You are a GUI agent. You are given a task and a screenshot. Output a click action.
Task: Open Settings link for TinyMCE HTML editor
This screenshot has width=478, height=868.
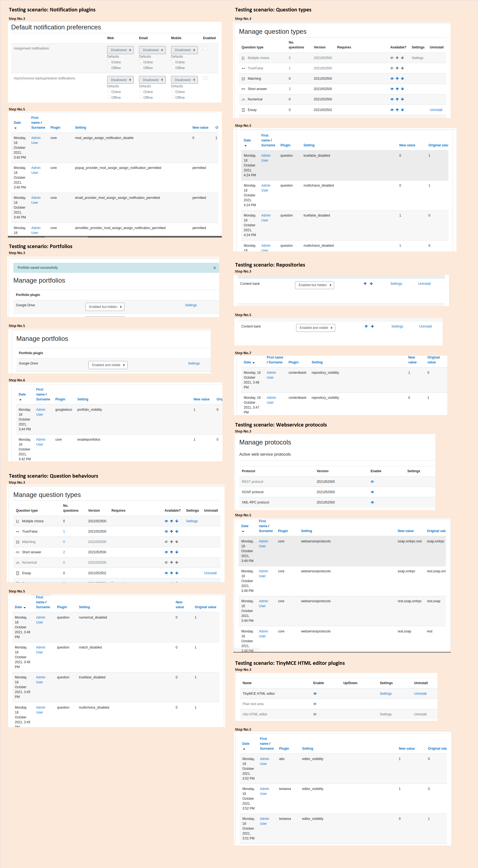click(385, 694)
